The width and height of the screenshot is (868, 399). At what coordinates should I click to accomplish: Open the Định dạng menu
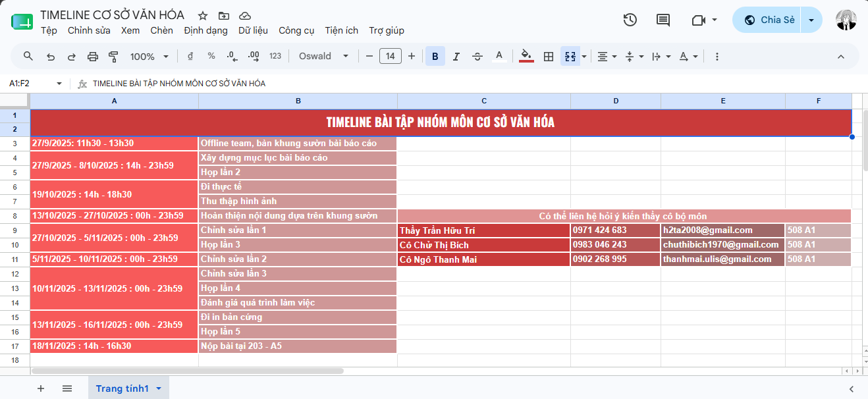click(x=205, y=30)
